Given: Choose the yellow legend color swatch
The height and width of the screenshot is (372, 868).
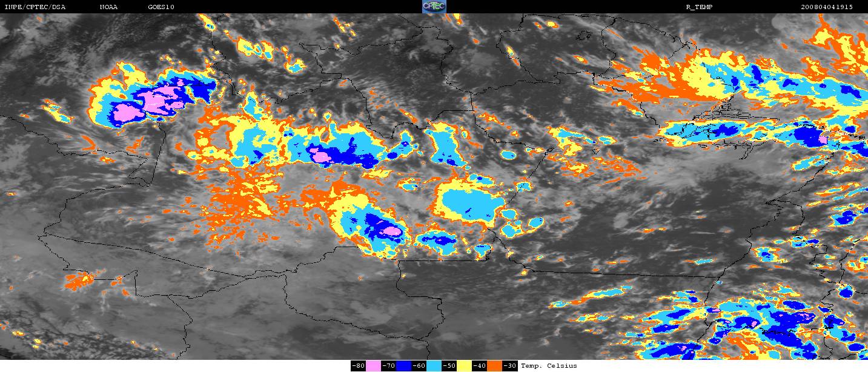Looking at the screenshot, I should [x=464, y=366].
